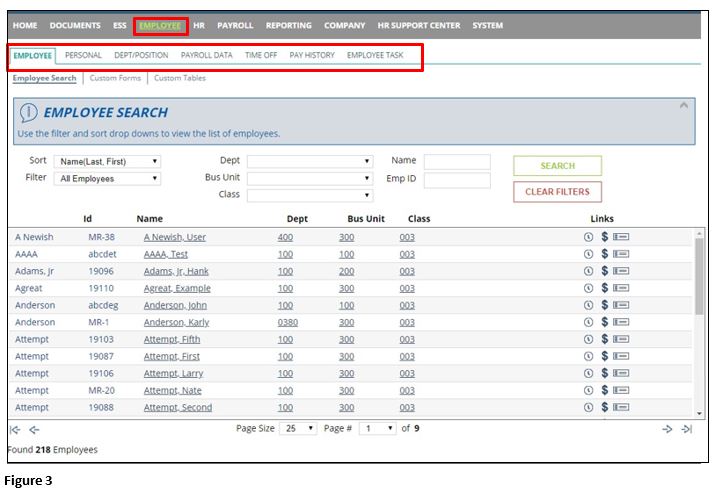Click the employee list scrollbar thumb

point(699,276)
